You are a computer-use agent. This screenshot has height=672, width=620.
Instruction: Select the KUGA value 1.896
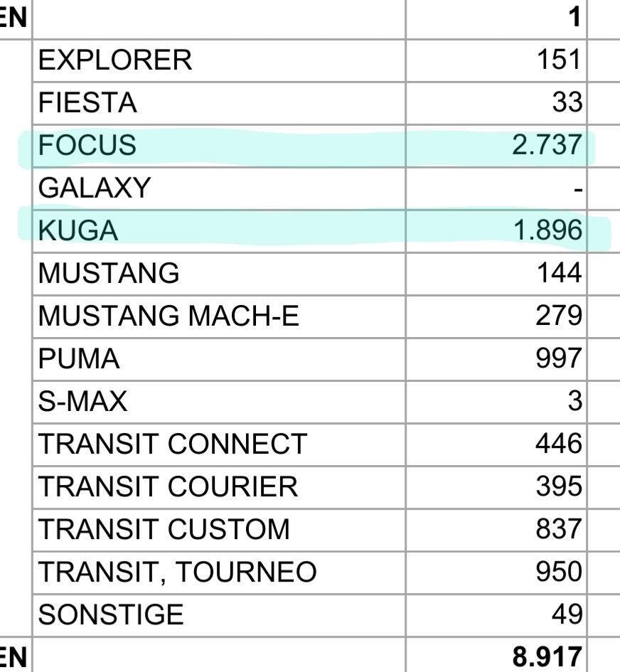[x=547, y=230]
